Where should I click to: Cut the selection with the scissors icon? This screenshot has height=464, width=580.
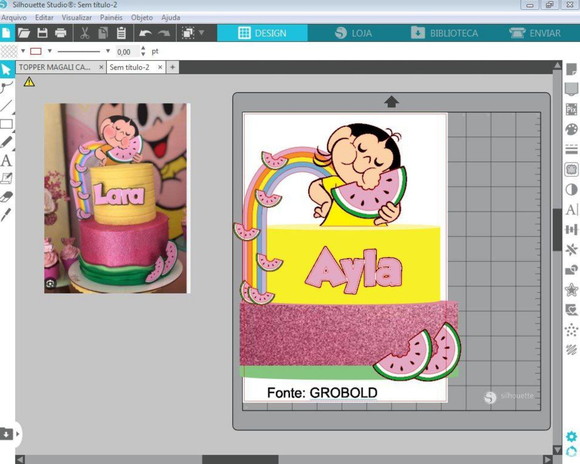coord(85,33)
